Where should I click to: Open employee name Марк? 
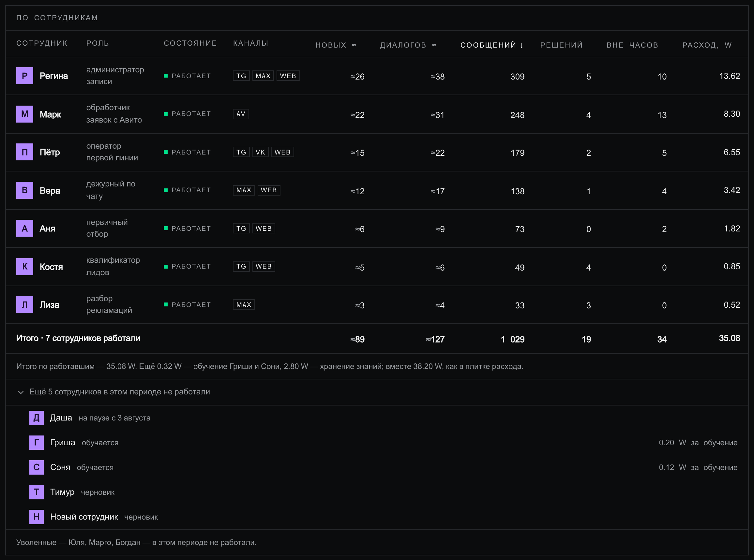pos(50,114)
